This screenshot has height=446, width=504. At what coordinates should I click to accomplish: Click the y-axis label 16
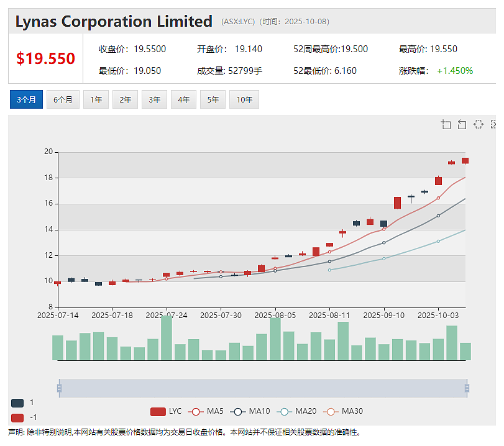[x=48, y=203]
